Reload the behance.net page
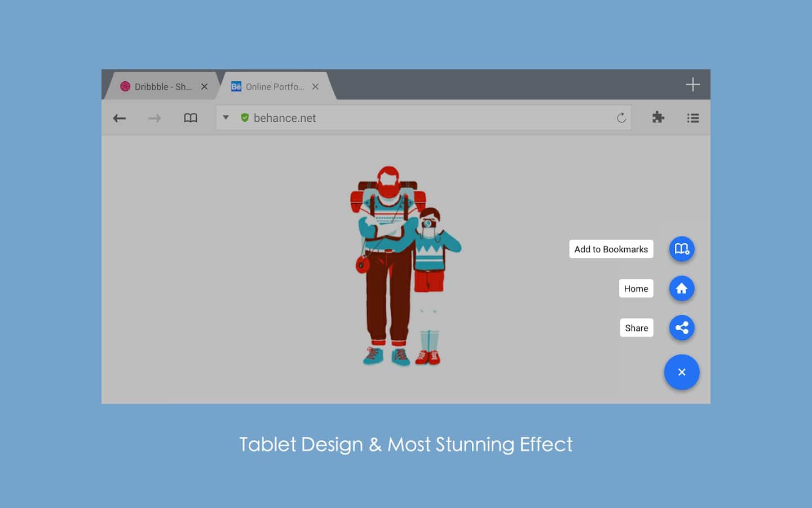812x508 pixels. (621, 117)
